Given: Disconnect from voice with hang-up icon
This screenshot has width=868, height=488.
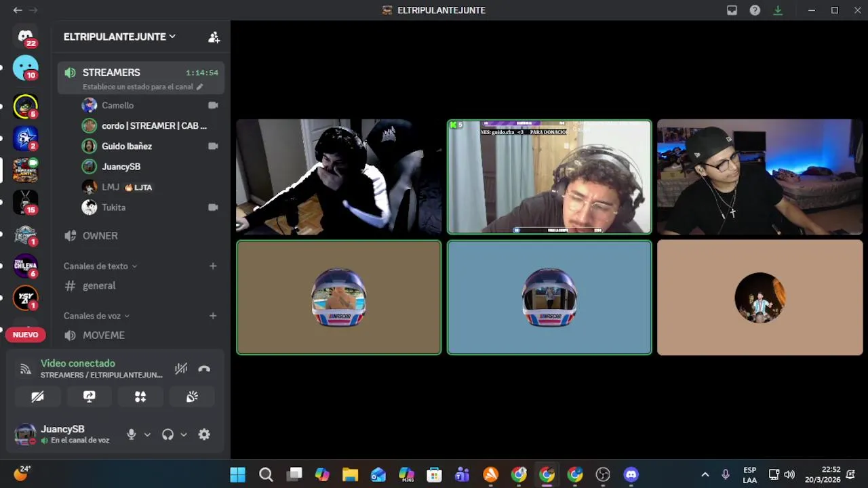Looking at the screenshot, I should [x=204, y=369].
